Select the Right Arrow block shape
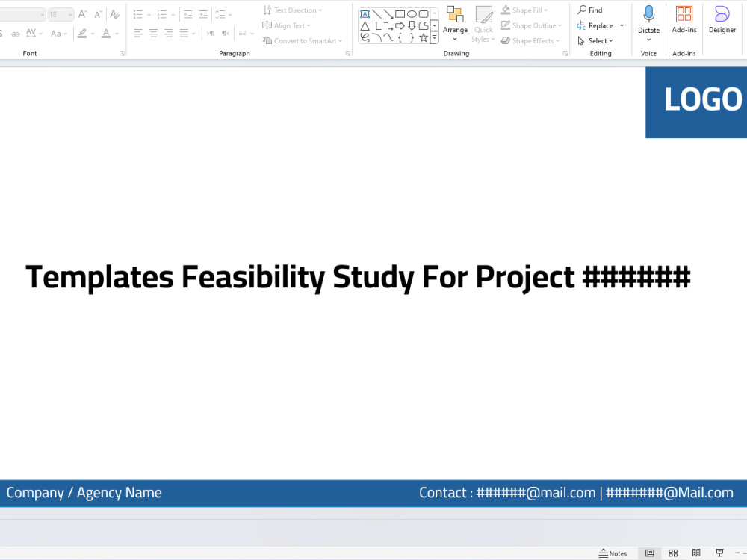The height and width of the screenshot is (560, 747). click(400, 25)
